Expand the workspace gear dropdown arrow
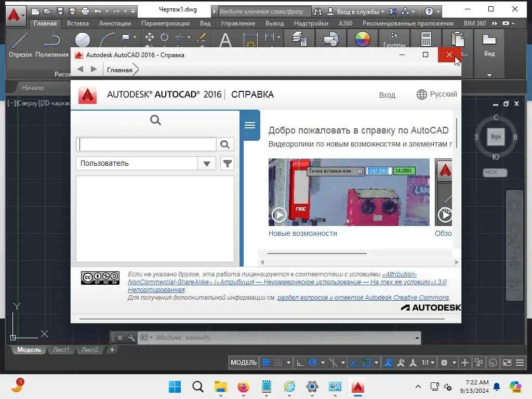This screenshot has height=399, width=532. coord(454,362)
